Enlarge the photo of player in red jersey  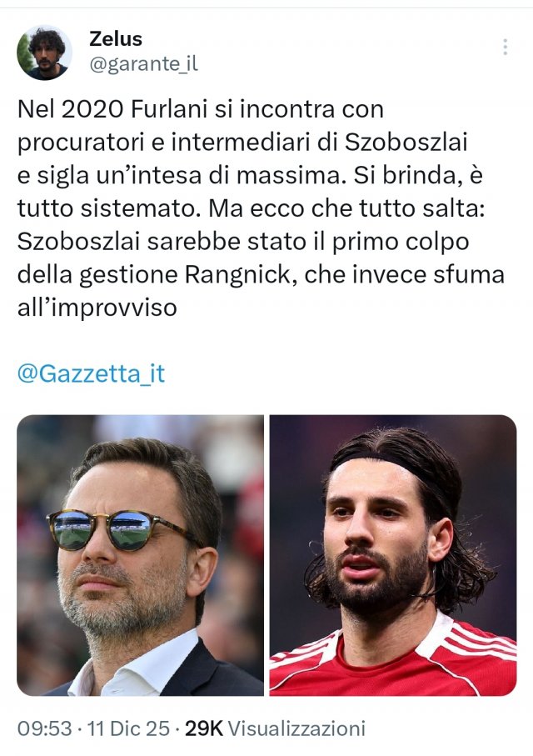393,555
